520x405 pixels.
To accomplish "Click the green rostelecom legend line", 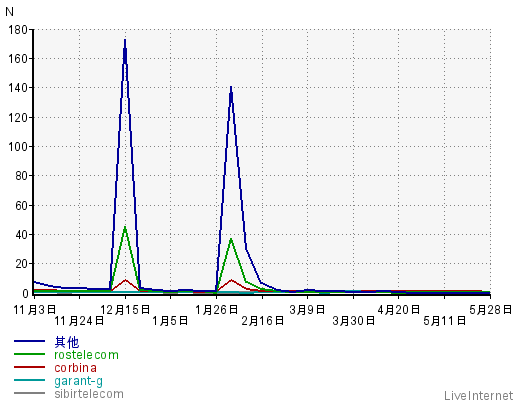I will [29, 354].
